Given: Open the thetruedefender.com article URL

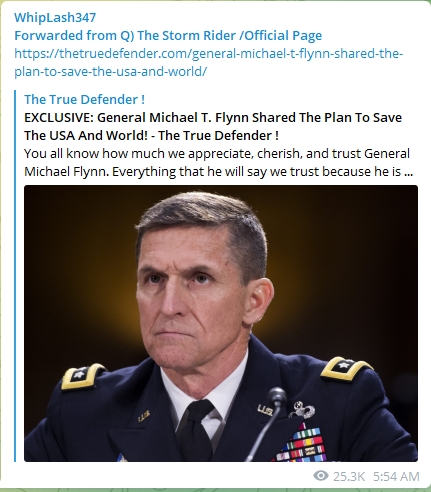Looking at the screenshot, I should click(x=209, y=62).
